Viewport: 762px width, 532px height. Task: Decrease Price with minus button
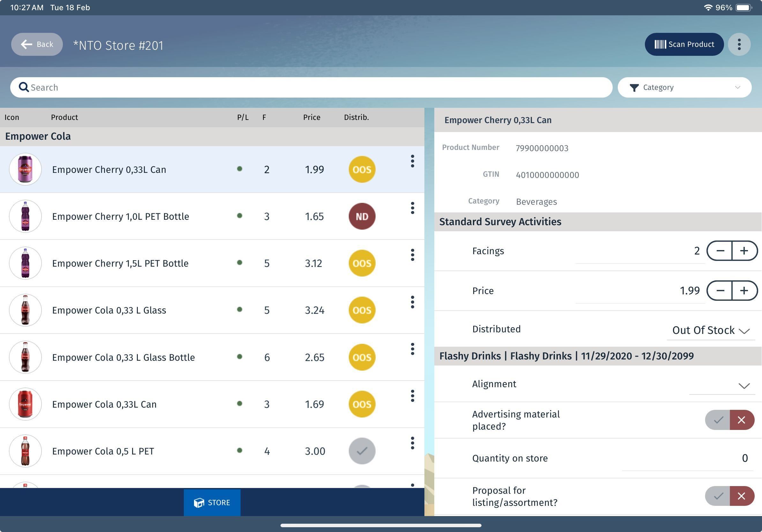720,291
